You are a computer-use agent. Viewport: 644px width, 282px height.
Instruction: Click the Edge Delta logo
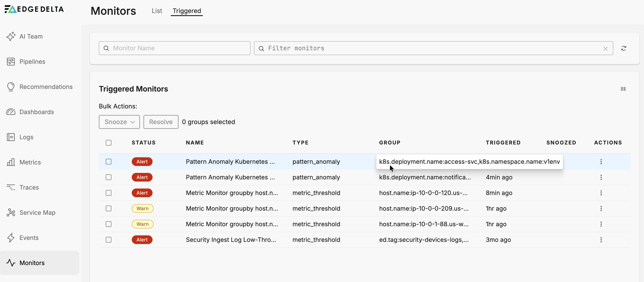(x=34, y=9)
